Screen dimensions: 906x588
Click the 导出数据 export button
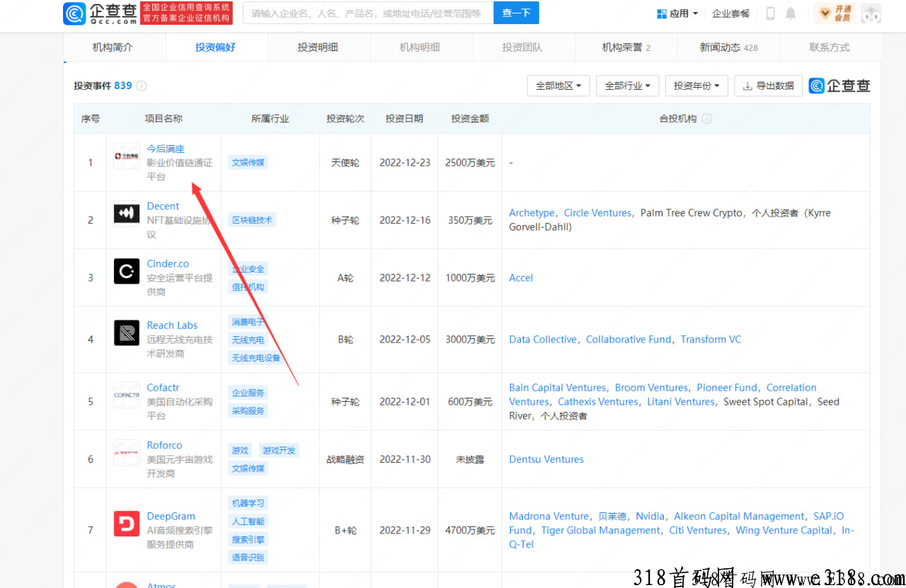(x=769, y=86)
